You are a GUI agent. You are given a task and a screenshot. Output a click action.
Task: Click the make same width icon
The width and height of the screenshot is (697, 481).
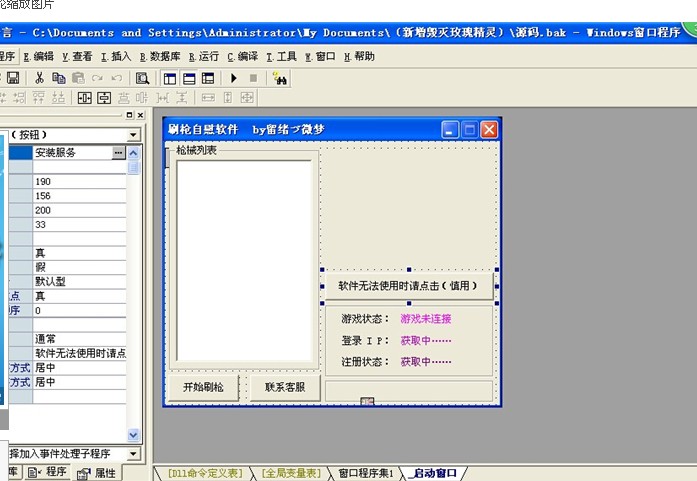tap(208, 97)
